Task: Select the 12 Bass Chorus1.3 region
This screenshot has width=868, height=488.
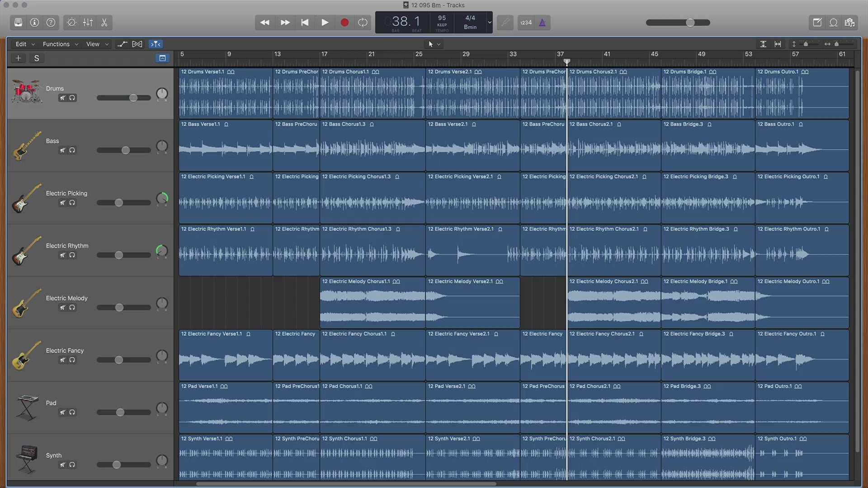Action: 373,145
